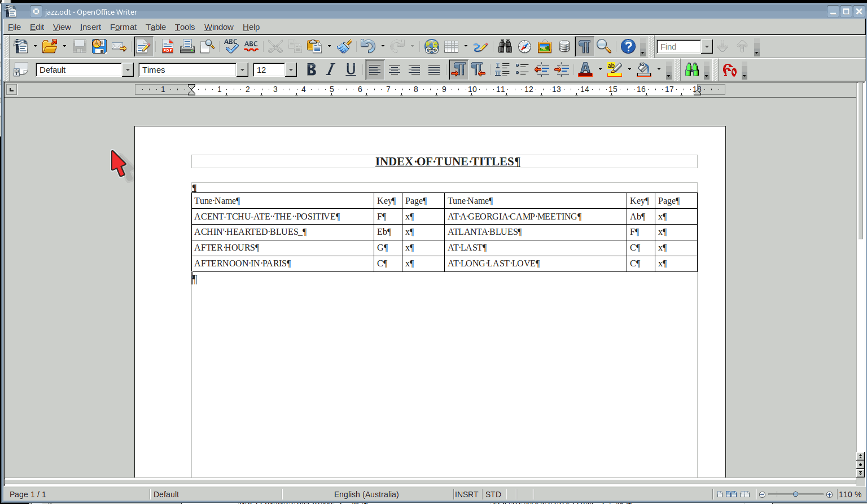Toggle Underline formatting
This screenshot has height=504, width=867.
(x=351, y=69)
